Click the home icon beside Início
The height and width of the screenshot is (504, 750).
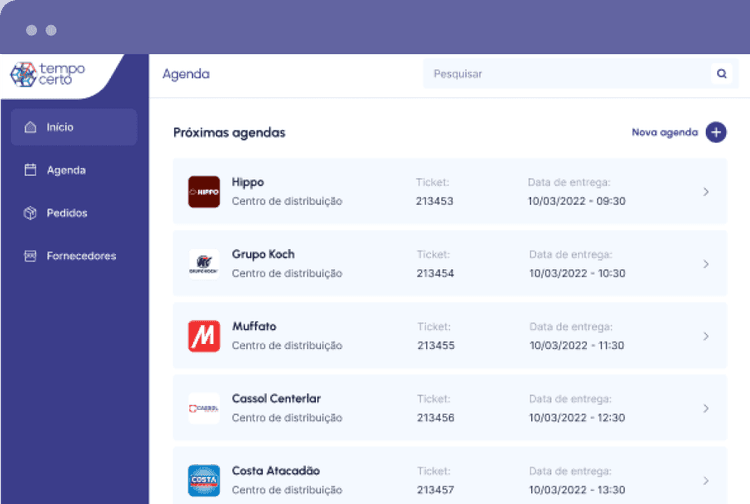coord(30,127)
